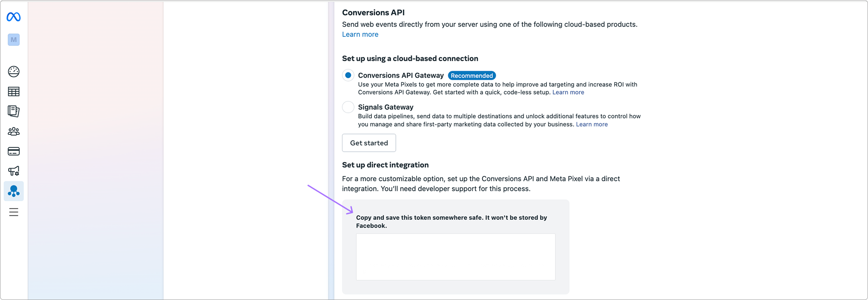Click the Conversions API Gateway label text

click(x=401, y=75)
